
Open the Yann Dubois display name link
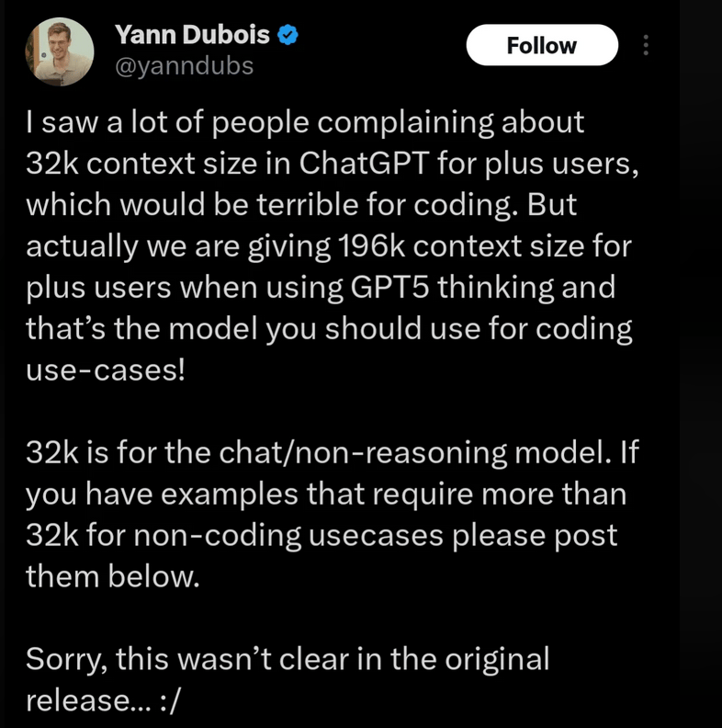(x=192, y=35)
